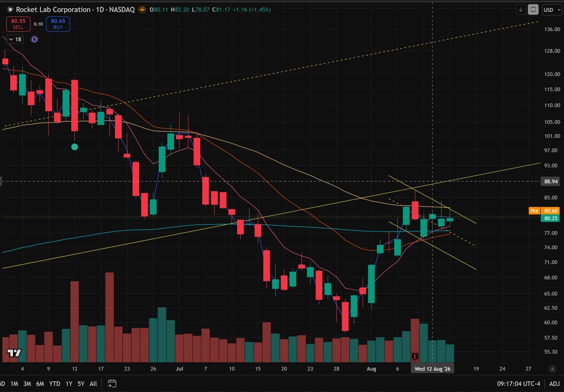Click the C81.17 close value in the legend

(x=221, y=9)
